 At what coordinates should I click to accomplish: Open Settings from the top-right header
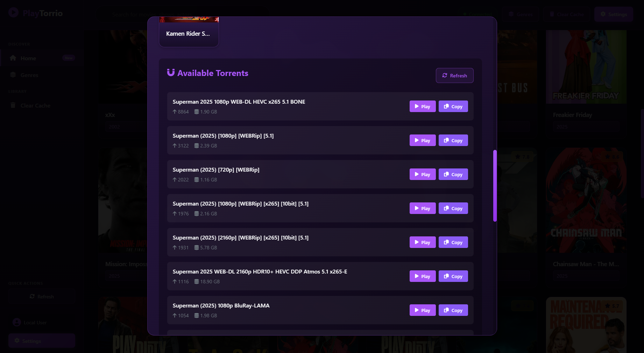click(x=613, y=14)
